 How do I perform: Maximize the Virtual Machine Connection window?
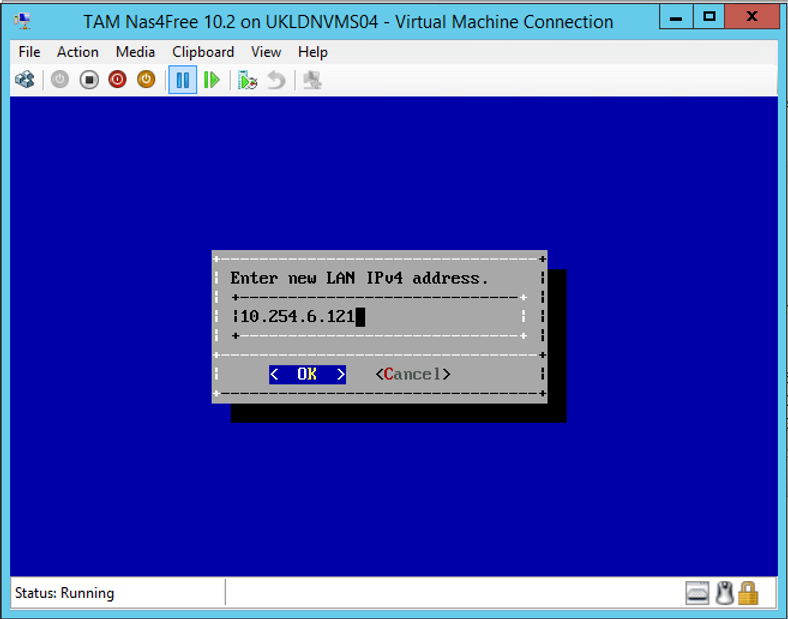click(x=709, y=18)
